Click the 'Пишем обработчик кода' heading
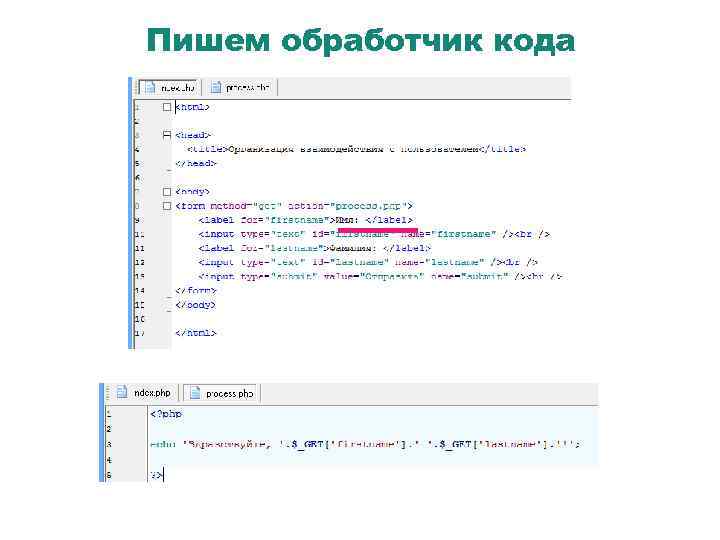Screen dimensions: 720x540 (360, 40)
